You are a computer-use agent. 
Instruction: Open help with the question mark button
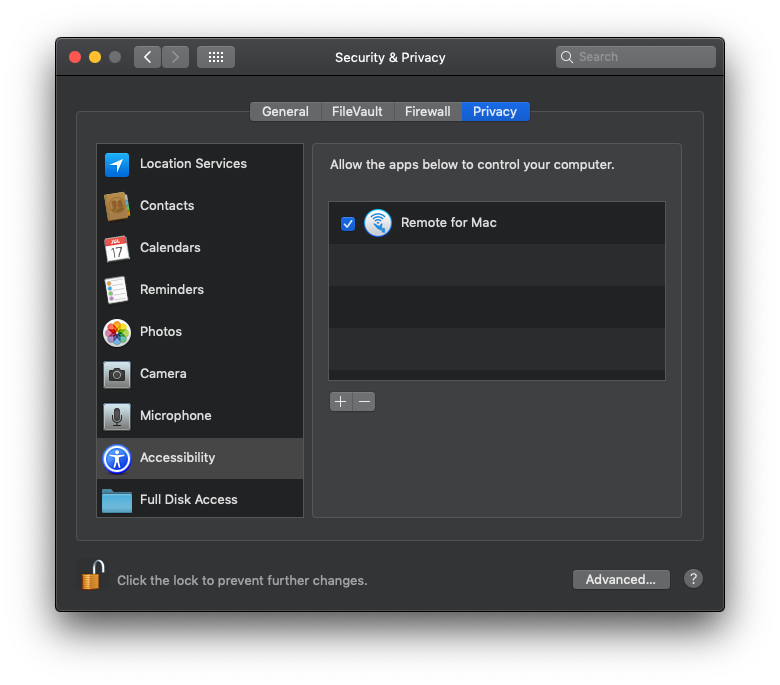[693, 579]
